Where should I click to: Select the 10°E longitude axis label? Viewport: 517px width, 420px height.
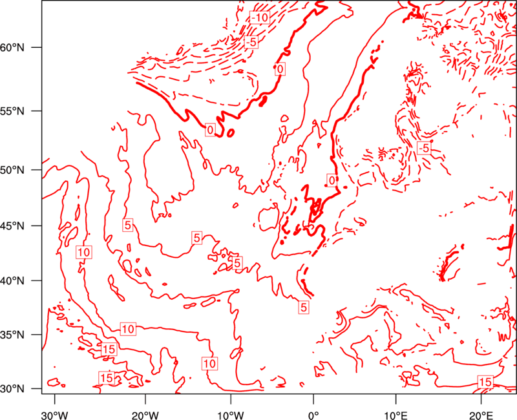pyautogui.click(x=396, y=415)
